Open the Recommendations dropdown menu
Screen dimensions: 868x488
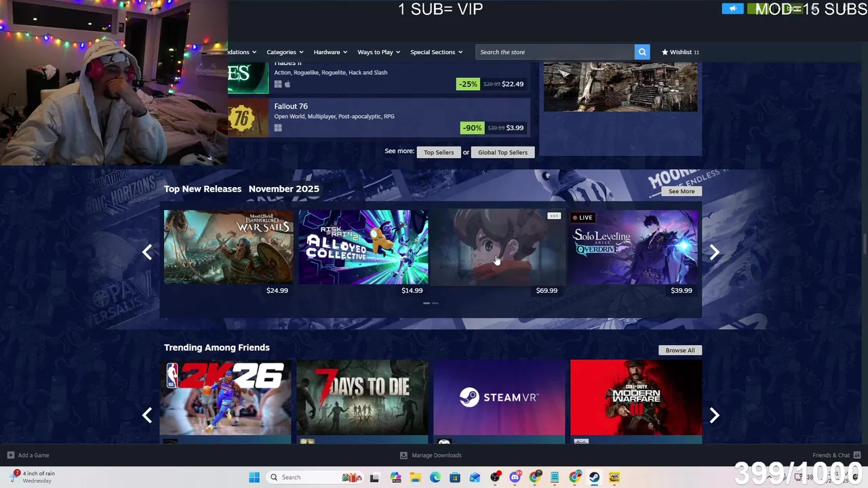point(242,52)
